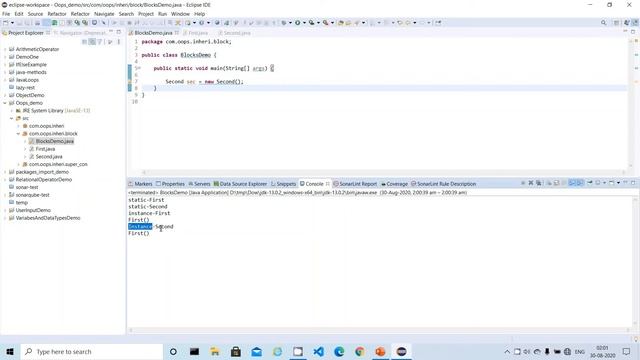
Task: Open the Navigate menu
Action: pyautogui.click(x=104, y=14)
